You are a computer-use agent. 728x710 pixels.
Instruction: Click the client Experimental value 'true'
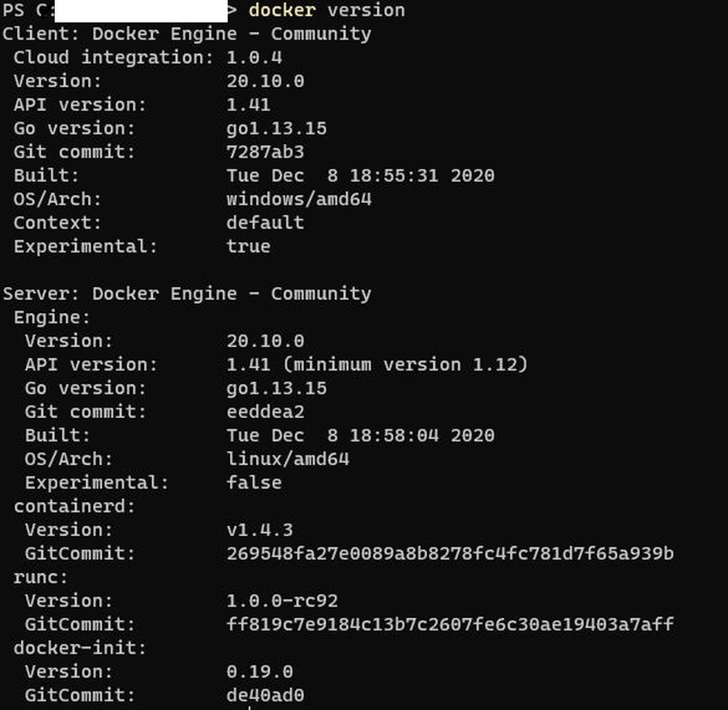[248, 247]
